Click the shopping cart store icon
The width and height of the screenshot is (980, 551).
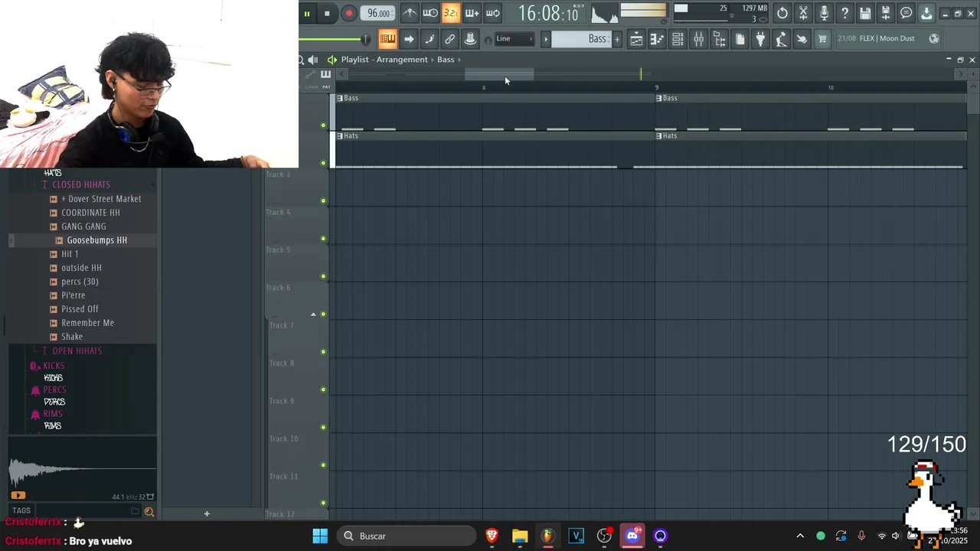coord(822,39)
